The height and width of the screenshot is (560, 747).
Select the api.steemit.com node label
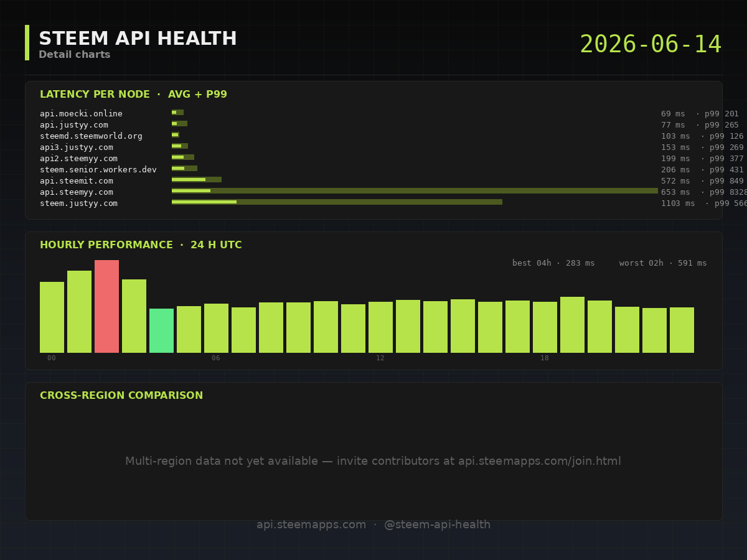[77, 180]
